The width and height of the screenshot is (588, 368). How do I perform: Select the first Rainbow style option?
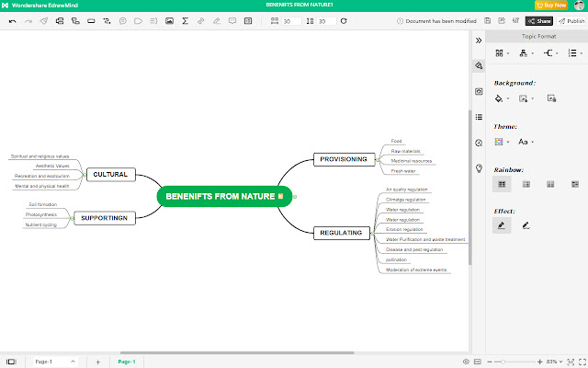tap(502, 184)
